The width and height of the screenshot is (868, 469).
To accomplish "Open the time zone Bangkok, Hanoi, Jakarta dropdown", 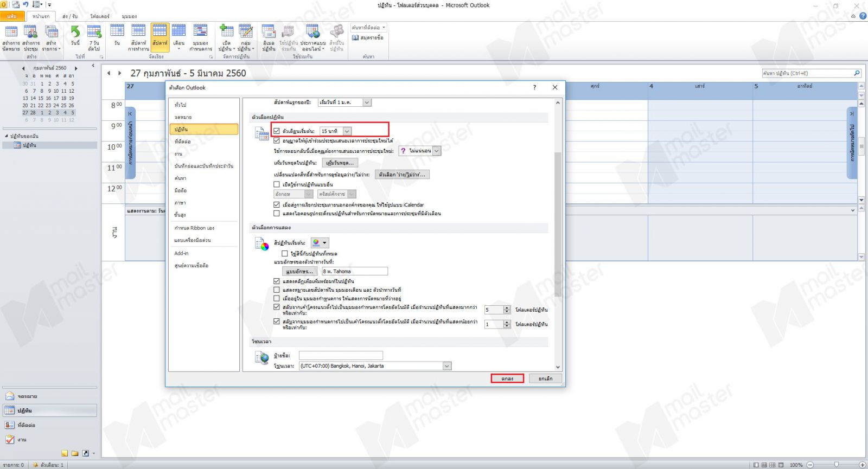I will click(x=447, y=366).
